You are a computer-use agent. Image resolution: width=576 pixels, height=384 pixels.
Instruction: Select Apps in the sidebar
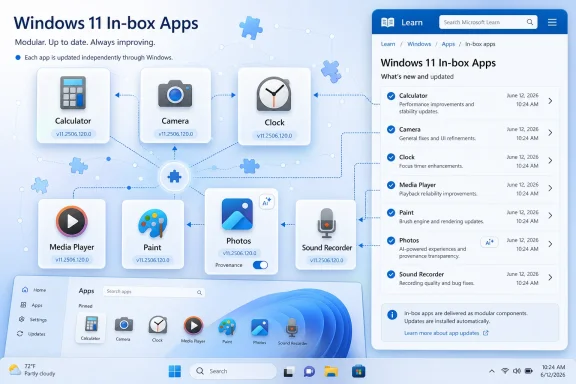point(32,305)
